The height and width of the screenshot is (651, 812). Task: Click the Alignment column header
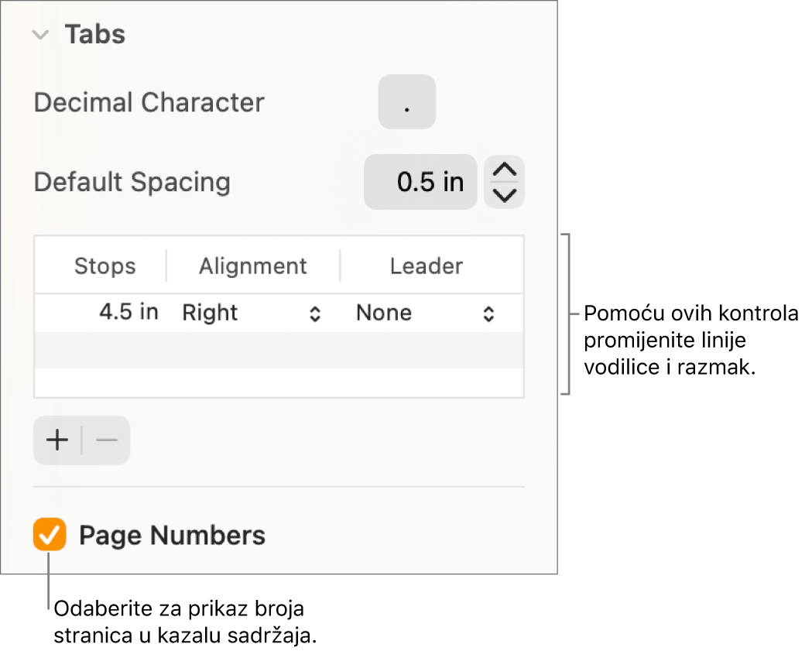coord(252,266)
